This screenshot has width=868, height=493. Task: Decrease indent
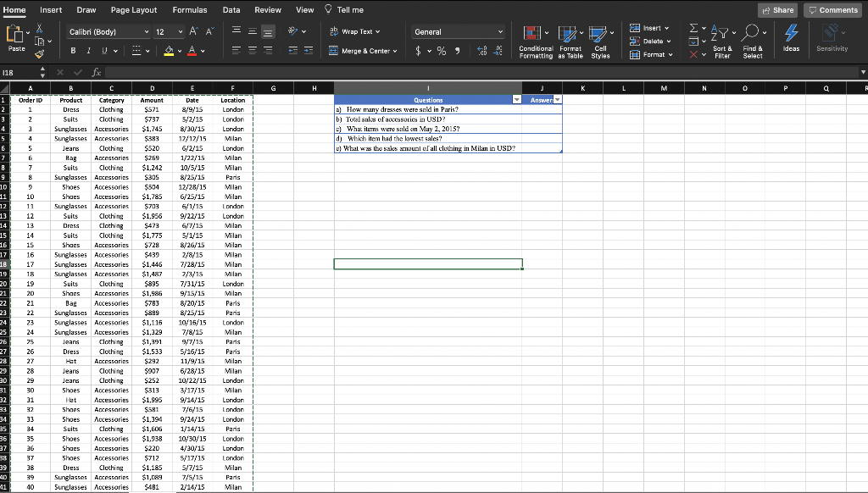click(292, 51)
